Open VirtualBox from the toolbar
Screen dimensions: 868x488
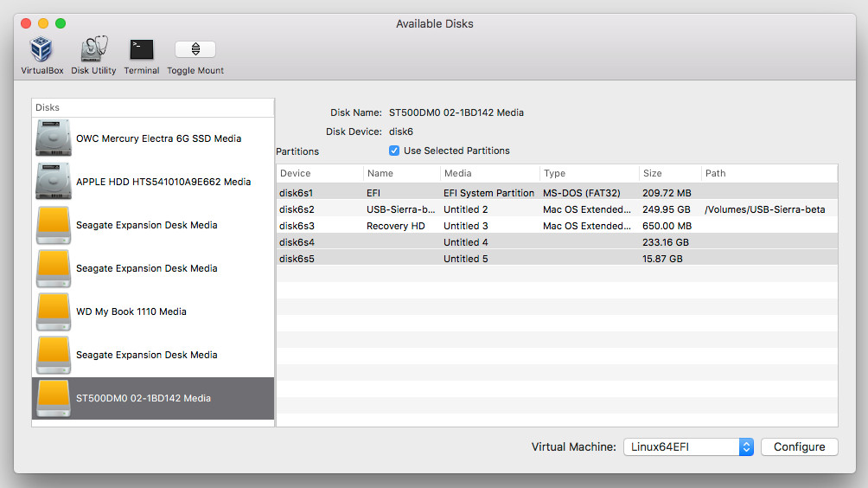click(x=41, y=55)
